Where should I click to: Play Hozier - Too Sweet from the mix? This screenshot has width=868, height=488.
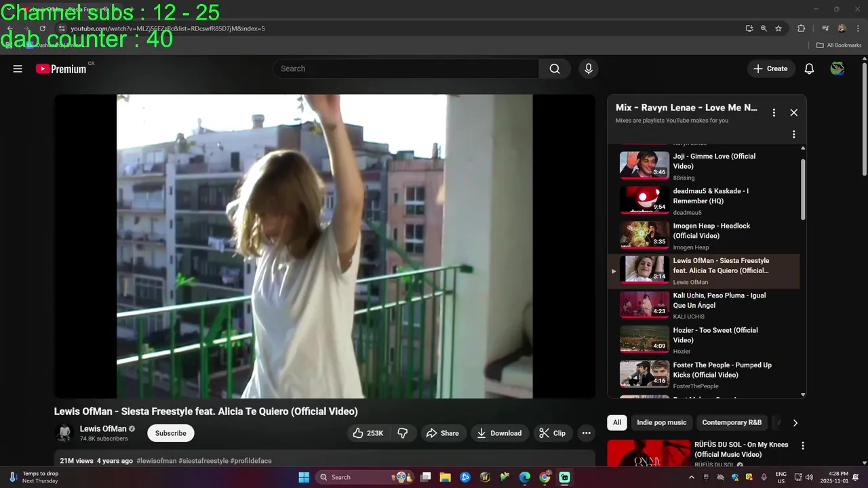[x=703, y=340]
